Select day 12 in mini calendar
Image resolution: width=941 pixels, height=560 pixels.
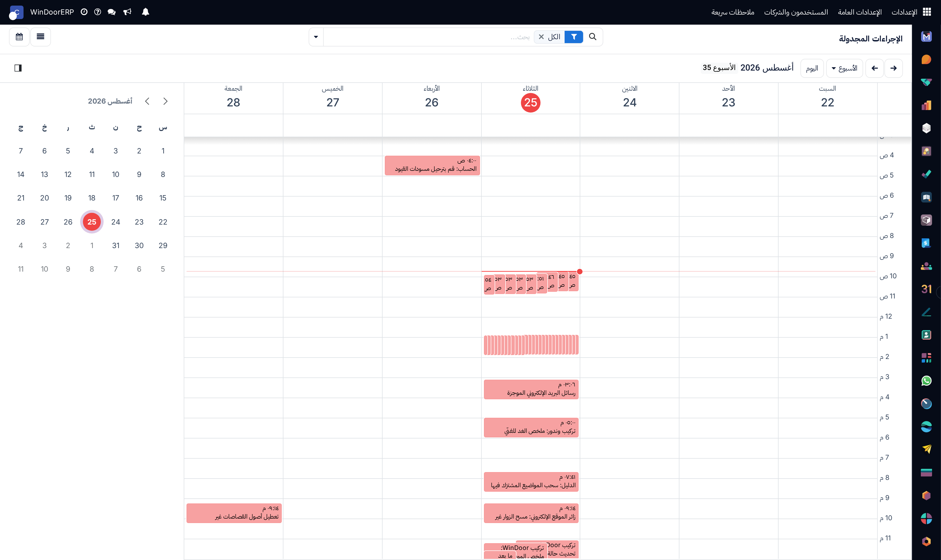click(x=68, y=174)
